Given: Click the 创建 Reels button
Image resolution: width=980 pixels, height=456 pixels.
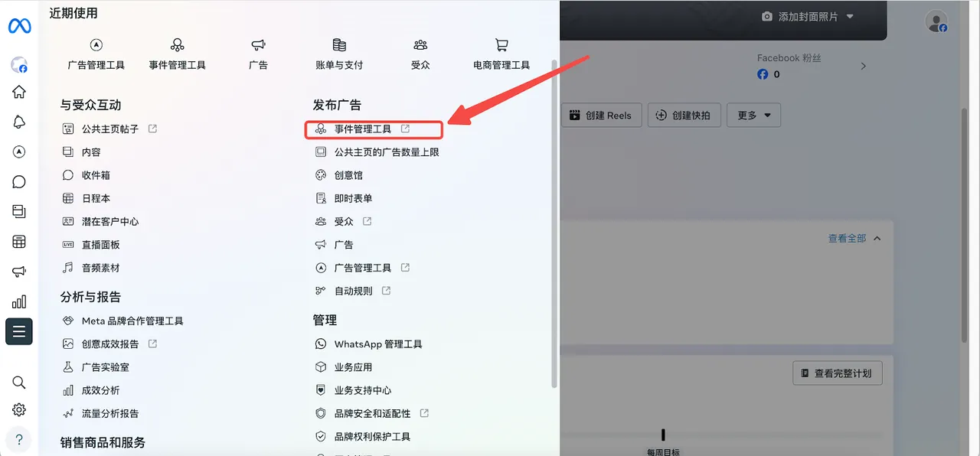Looking at the screenshot, I should pyautogui.click(x=601, y=116).
